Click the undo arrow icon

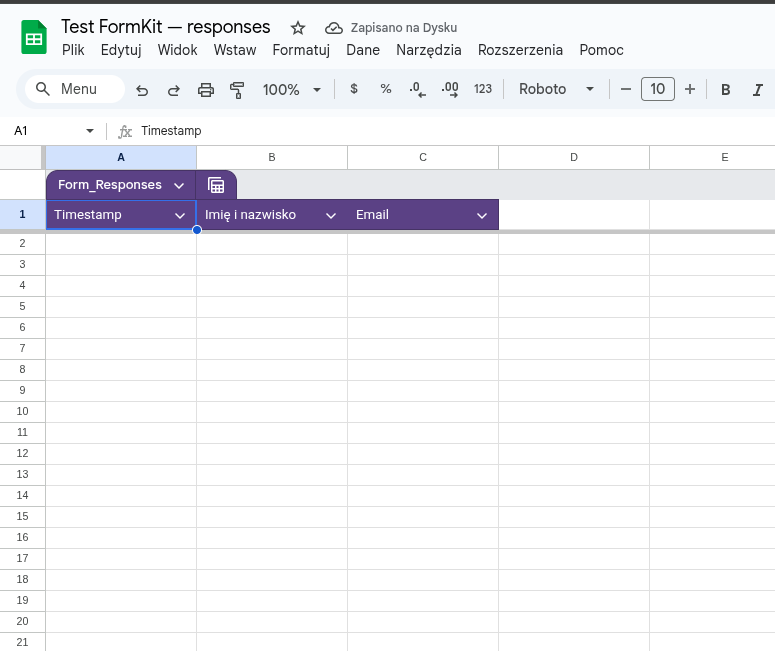pyautogui.click(x=142, y=90)
